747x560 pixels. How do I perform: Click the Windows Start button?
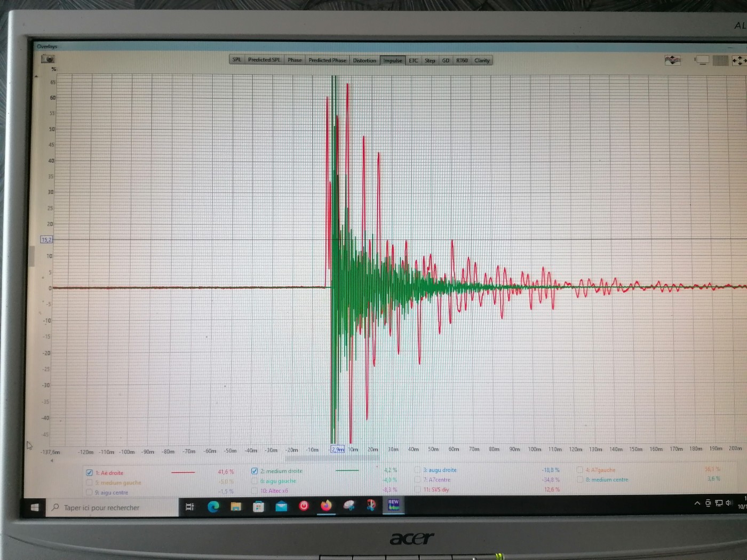pyautogui.click(x=35, y=507)
